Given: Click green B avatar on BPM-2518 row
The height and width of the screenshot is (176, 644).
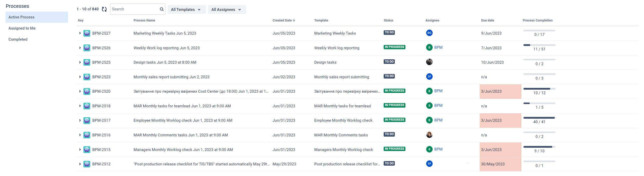Looking at the screenshot, I should (x=429, y=106).
